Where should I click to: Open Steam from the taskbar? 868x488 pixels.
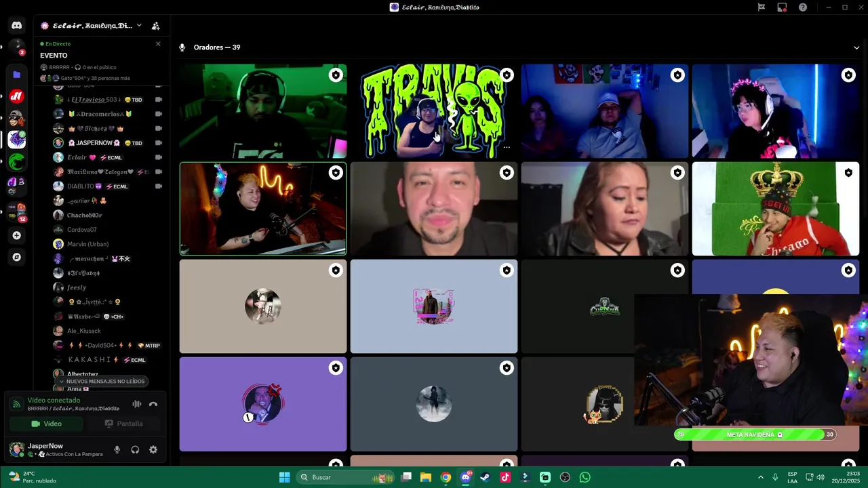[x=485, y=477]
